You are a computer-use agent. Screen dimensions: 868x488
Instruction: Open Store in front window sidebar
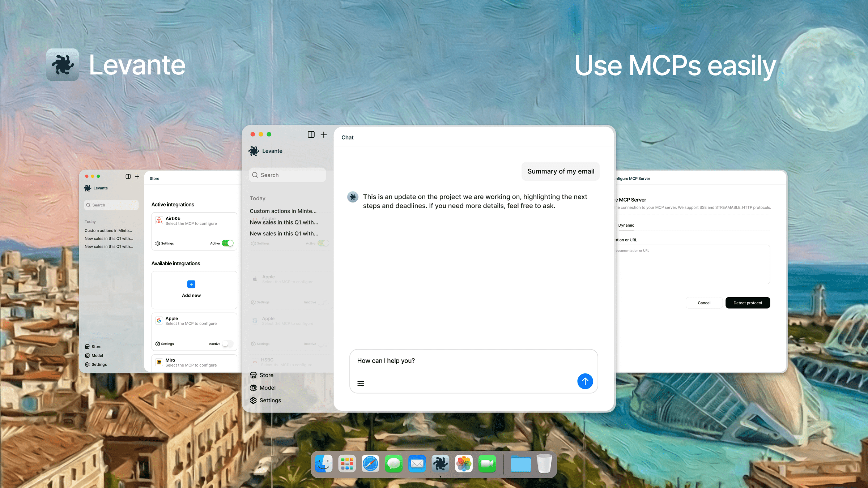click(x=262, y=375)
